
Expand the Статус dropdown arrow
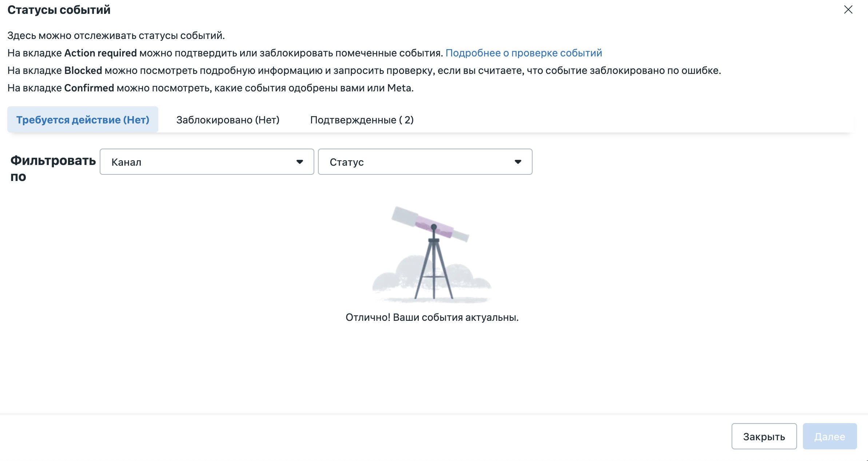[518, 162]
